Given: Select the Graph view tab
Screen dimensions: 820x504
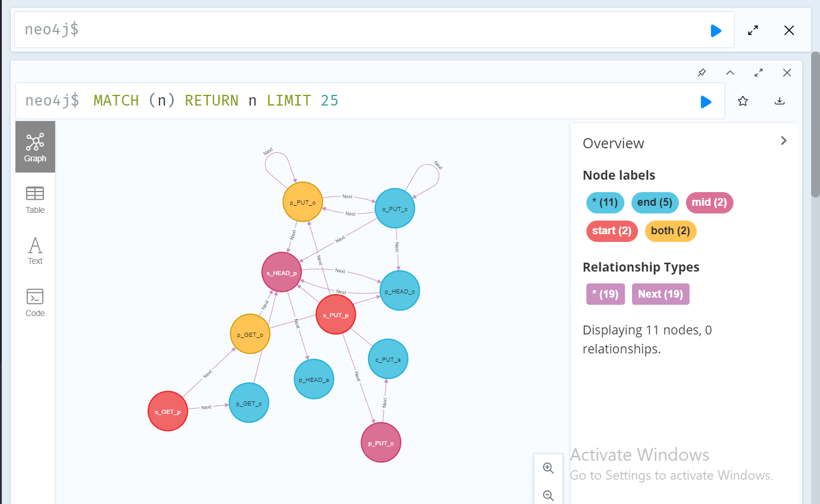Looking at the screenshot, I should click(x=35, y=147).
